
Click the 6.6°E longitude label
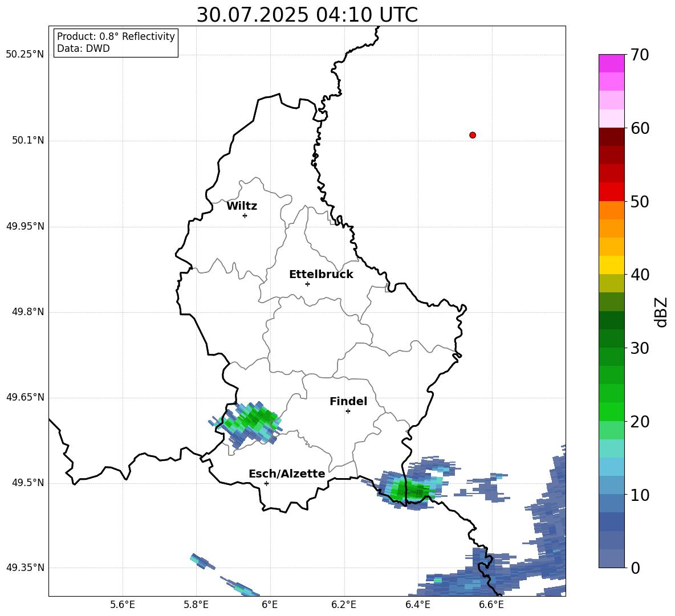pyautogui.click(x=491, y=605)
